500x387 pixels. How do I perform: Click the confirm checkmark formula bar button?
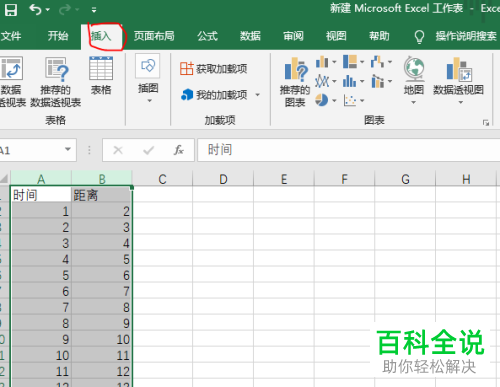coord(148,151)
